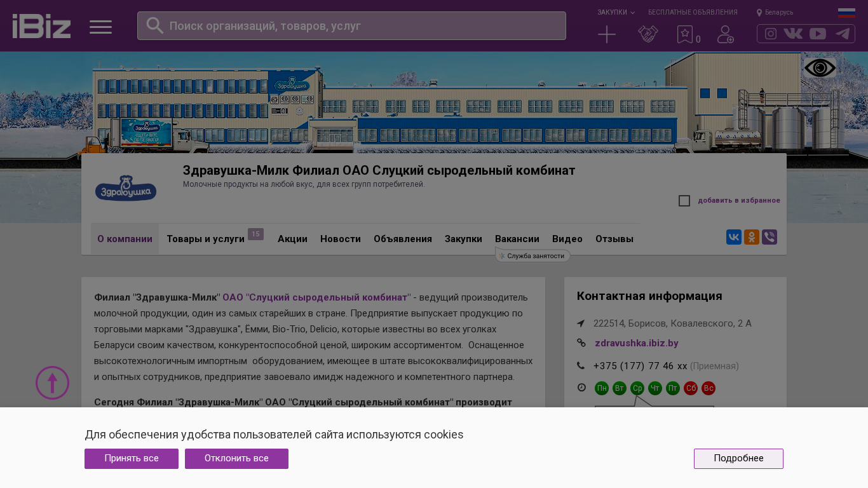Switch to the О компании tab
The width and height of the screenshot is (868, 488).
(x=125, y=239)
